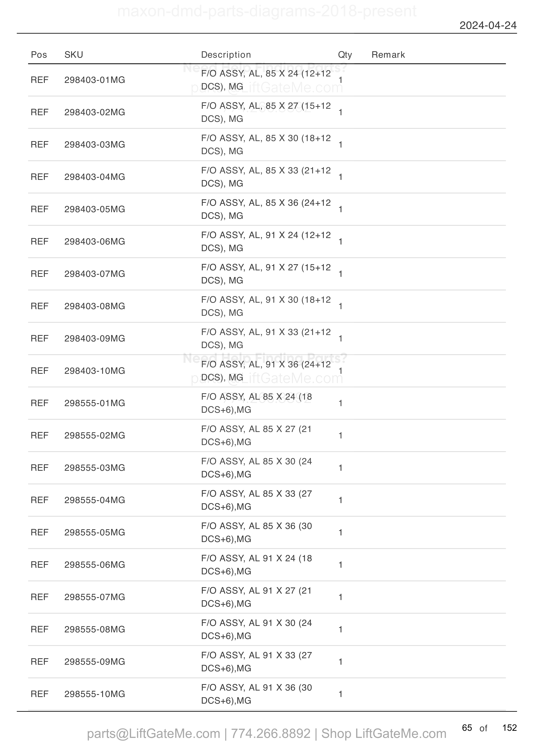Screen dimensions: 534x756
Task: Click page number 65 in footer
Action: click(x=467, y=727)
